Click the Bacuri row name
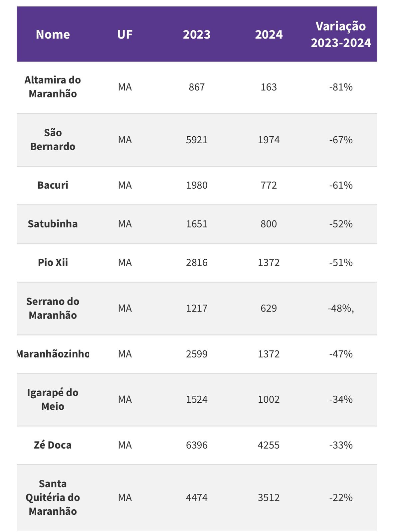Image resolution: width=394 pixels, height=532 pixels. point(53,185)
